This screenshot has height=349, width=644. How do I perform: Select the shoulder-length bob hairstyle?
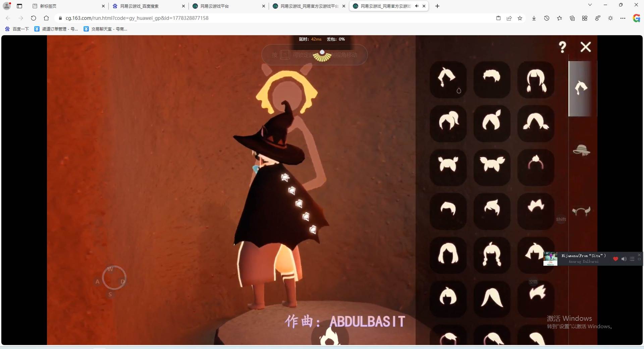point(448,255)
